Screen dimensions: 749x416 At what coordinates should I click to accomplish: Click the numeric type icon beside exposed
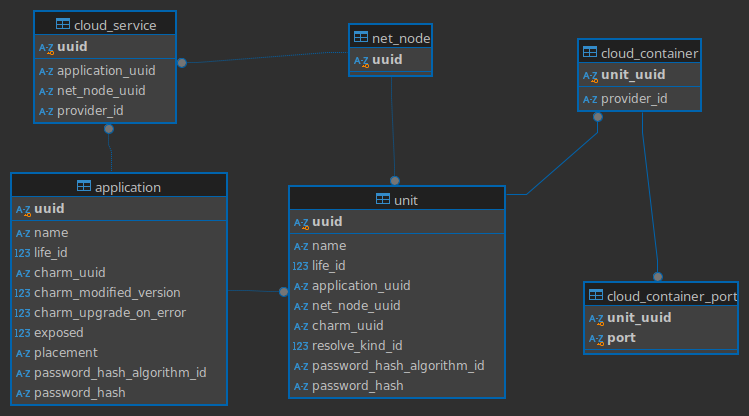click(22, 332)
